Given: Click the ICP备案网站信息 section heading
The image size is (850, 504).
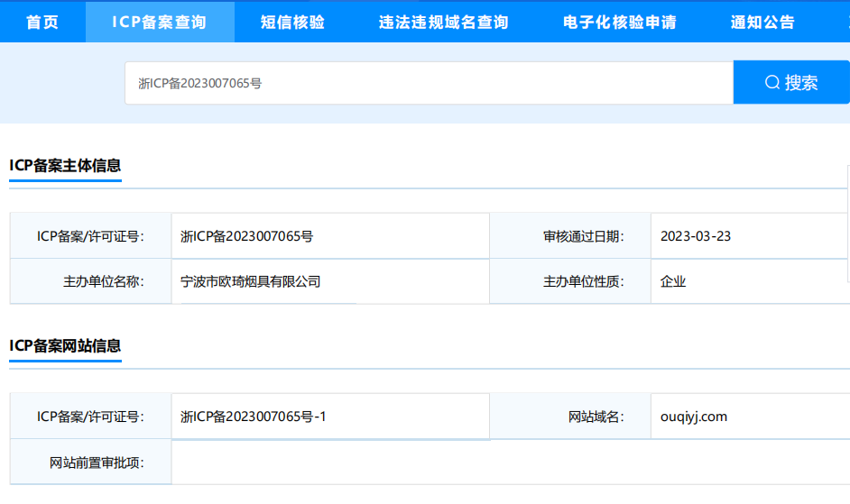Looking at the screenshot, I should coord(65,345).
